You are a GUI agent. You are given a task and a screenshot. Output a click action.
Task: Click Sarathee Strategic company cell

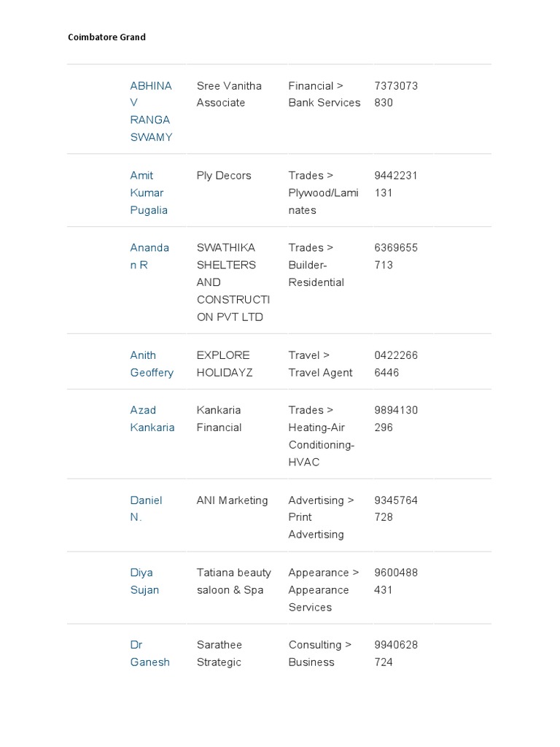pyautogui.click(x=219, y=654)
